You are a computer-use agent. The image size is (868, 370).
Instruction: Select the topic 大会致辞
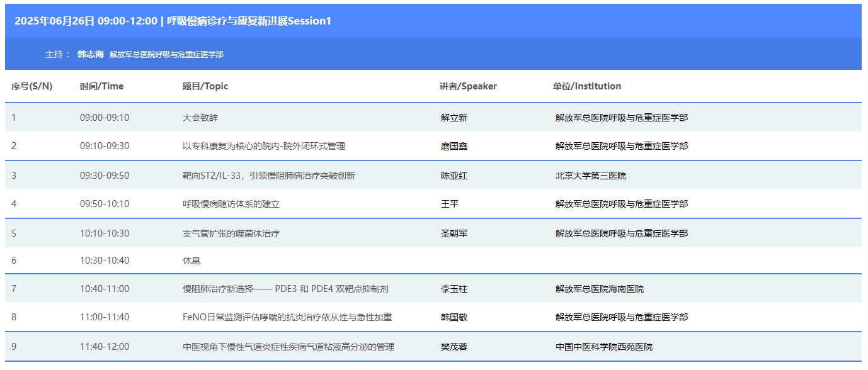200,118
